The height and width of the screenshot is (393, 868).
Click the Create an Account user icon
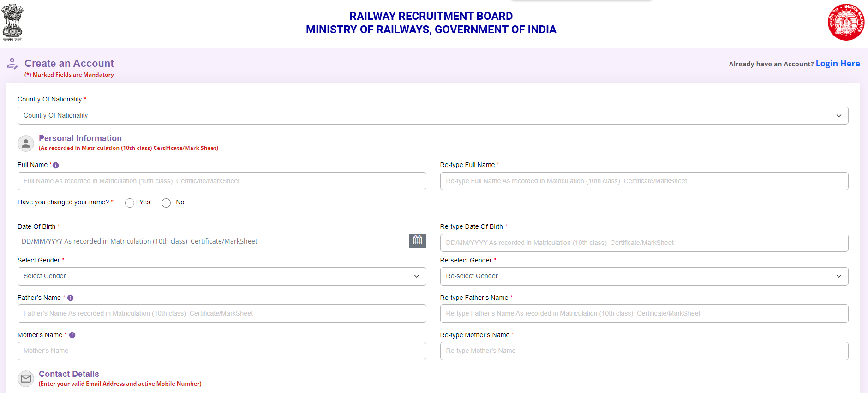(x=12, y=64)
